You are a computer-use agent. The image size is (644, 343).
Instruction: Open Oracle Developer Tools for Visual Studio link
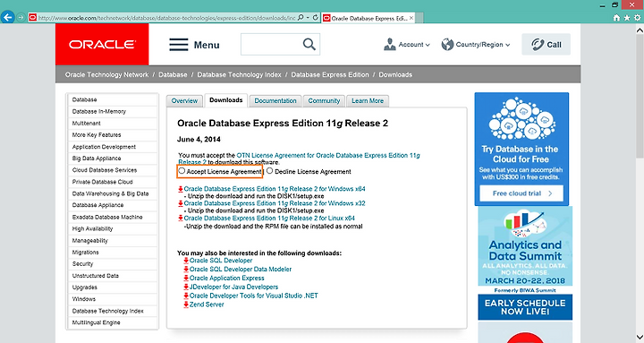(x=254, y=296)
